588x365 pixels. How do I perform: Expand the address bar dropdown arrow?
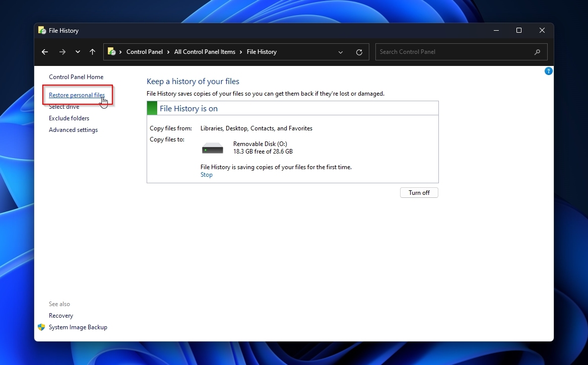[x=340, y=52]
